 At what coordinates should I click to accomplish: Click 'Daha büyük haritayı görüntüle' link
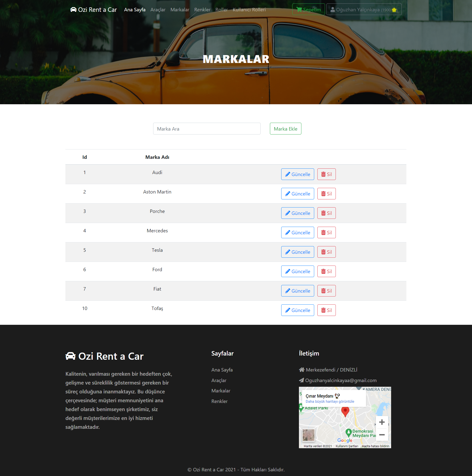(330, 402)
